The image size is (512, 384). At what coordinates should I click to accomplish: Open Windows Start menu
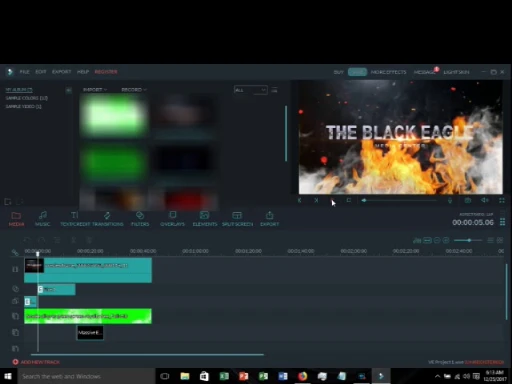click(8, 376)
